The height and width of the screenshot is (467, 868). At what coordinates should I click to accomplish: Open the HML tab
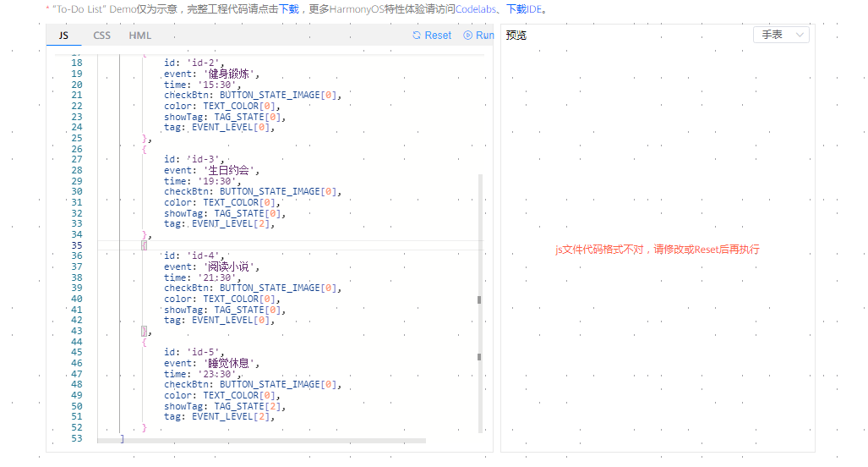pos(140,36)
